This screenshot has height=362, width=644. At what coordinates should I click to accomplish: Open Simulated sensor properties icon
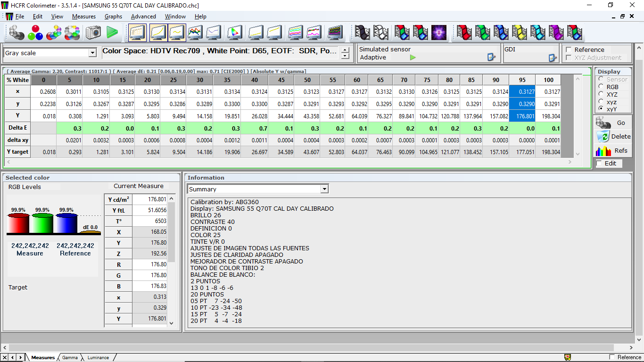491,58
